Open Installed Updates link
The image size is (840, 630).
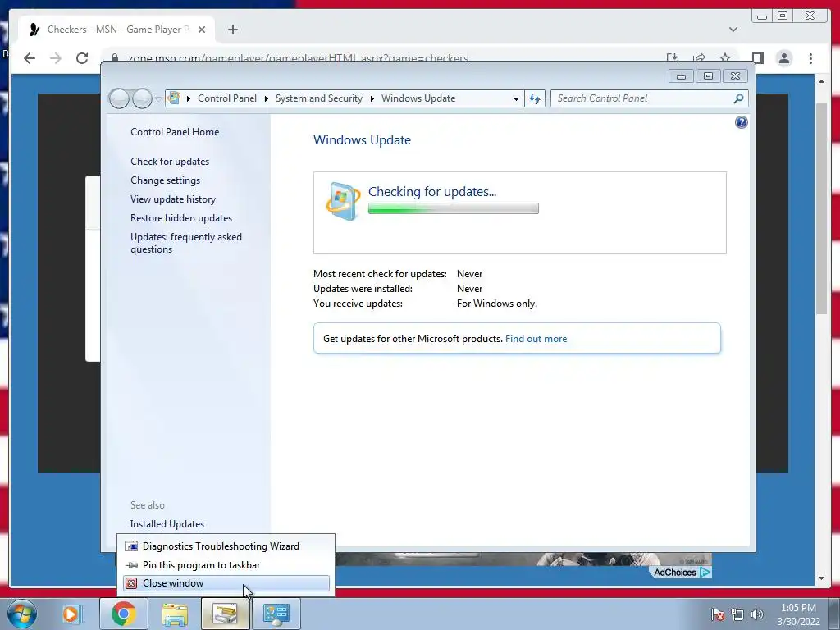[x=167, y=524]
